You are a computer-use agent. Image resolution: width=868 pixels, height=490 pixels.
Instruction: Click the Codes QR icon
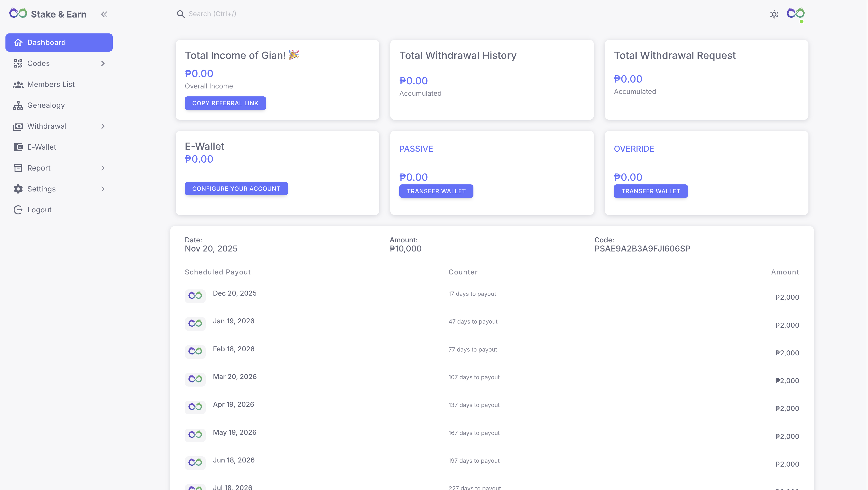pyautogui.click(x=18, y=63)
